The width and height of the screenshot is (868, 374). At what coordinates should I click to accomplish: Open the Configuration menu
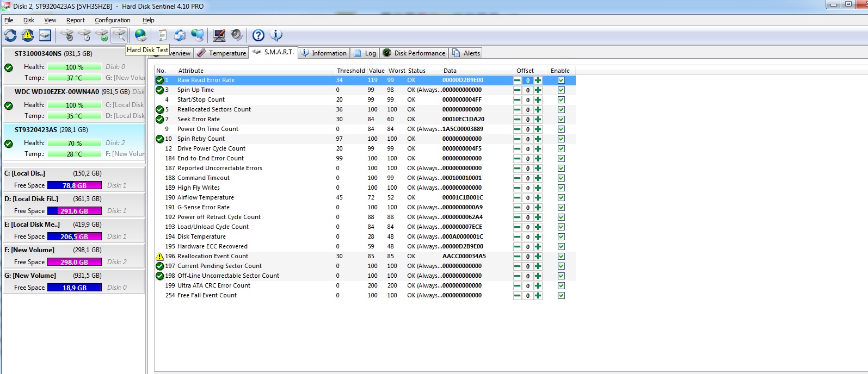(x=113, y=20)
